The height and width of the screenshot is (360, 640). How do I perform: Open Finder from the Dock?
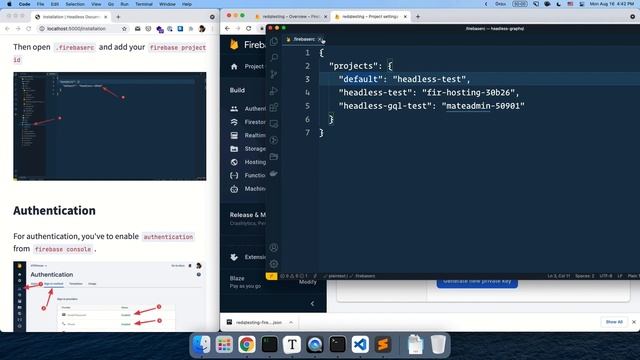pyautogui.click(x=202, y=344)
